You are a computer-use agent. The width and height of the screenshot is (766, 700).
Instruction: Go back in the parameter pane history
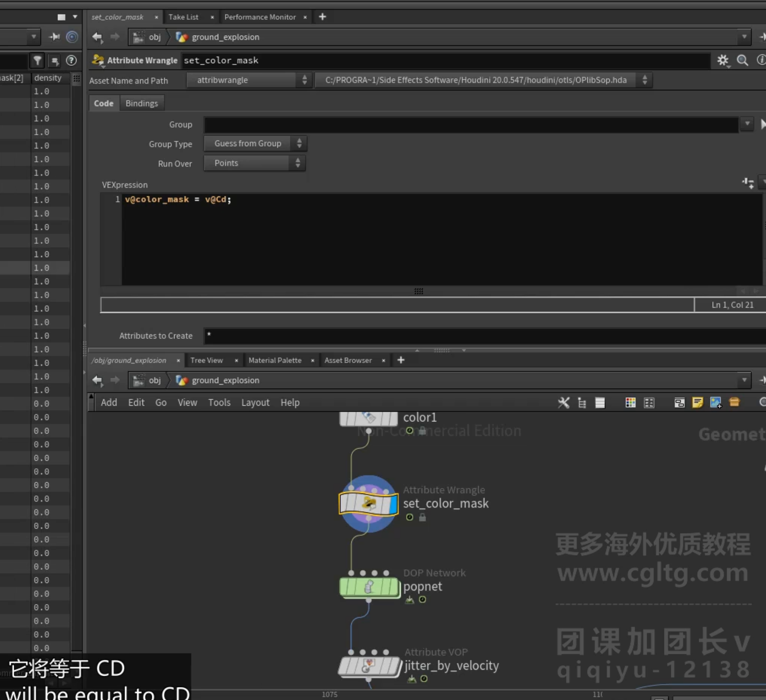pyautogui.click(x=97, y=37)
